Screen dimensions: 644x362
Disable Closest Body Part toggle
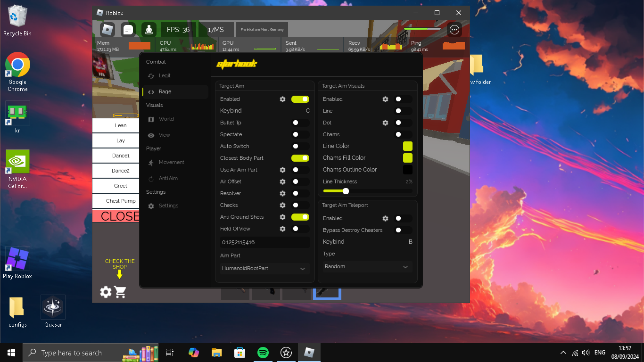click(x=300, y=158)
